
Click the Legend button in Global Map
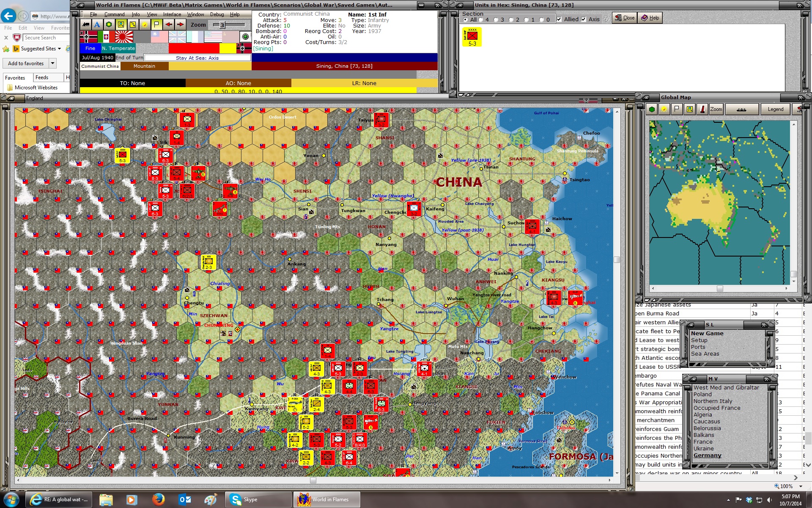(775, 109)
